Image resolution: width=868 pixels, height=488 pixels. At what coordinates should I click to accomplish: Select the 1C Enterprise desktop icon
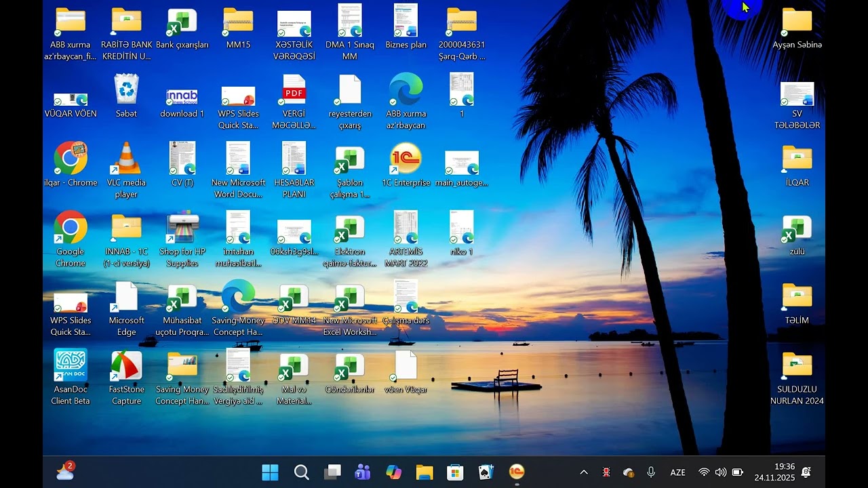pyautogui.click(x=406, y=165)
